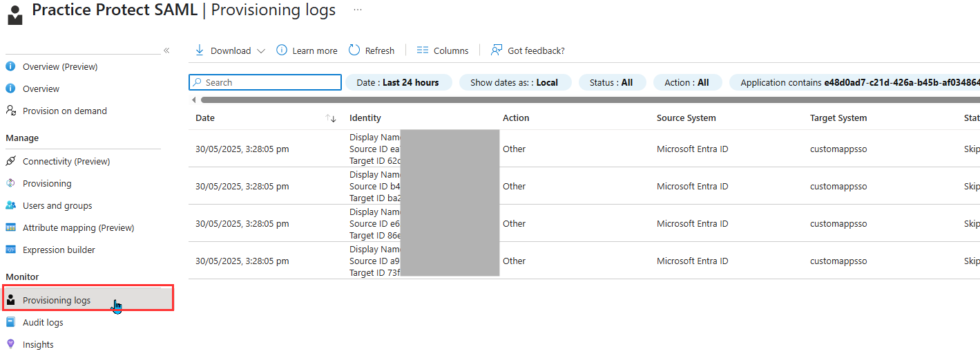Click the Action column header
Image resolution: width=980 pixels, height=356 pixels.
pos(516,118)
